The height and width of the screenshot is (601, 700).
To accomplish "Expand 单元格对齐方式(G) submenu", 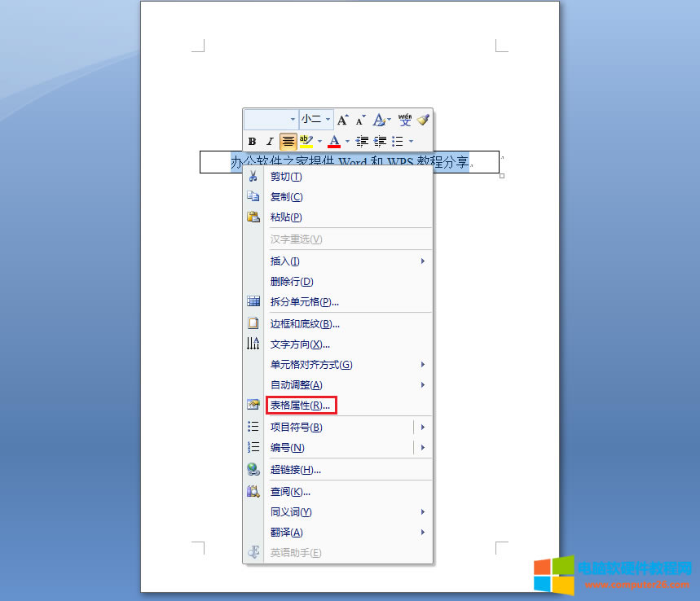I will click(x=311, y=365).
